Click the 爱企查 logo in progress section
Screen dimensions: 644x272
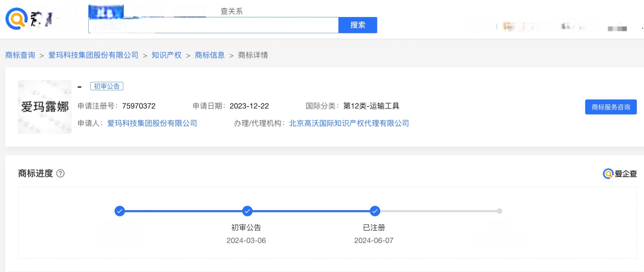tap(620, 173)
